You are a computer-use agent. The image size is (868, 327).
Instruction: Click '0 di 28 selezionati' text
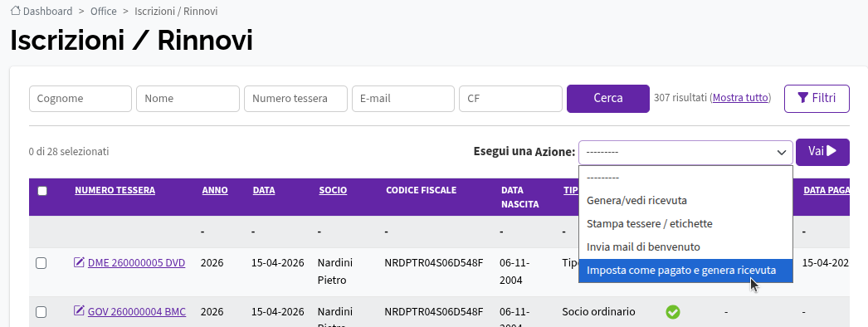(69, 152)
